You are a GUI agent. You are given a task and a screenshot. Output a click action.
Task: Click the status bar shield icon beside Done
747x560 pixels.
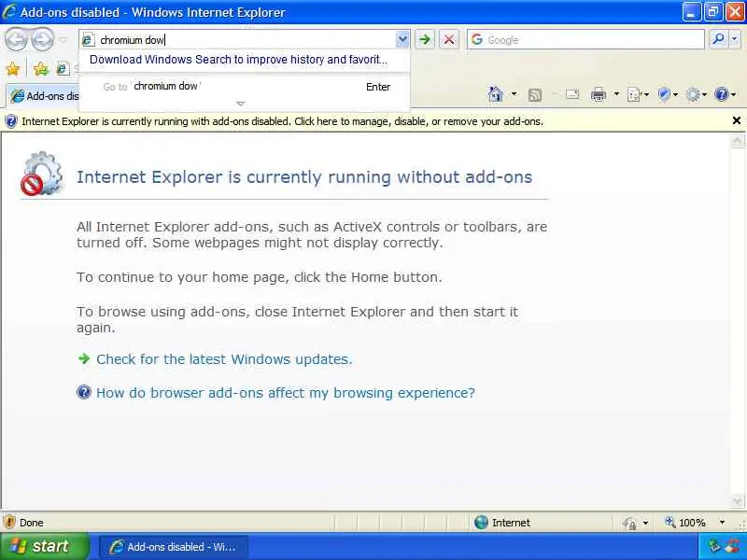(9, 523)
